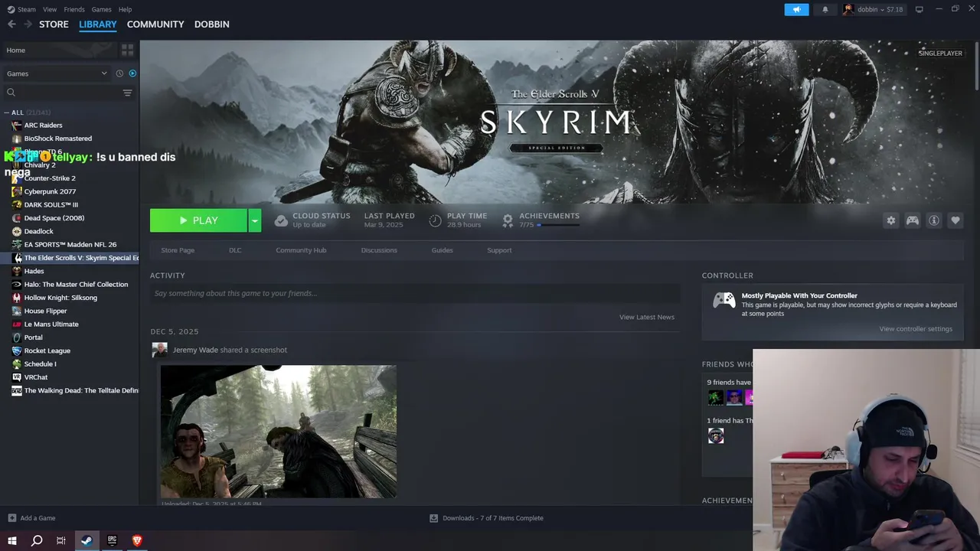Image resolution: width=980 pixels, height=551 pixels.
Task: Open the announcements megaphone button
Action: [796, 9]
